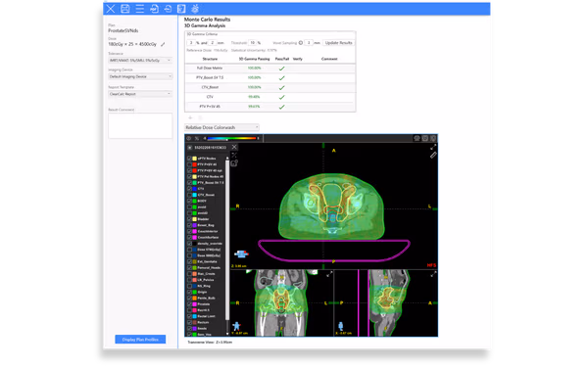
Task: Click the lock icon in transverse view
Action: pyautogui.click(x=234, y=163)
